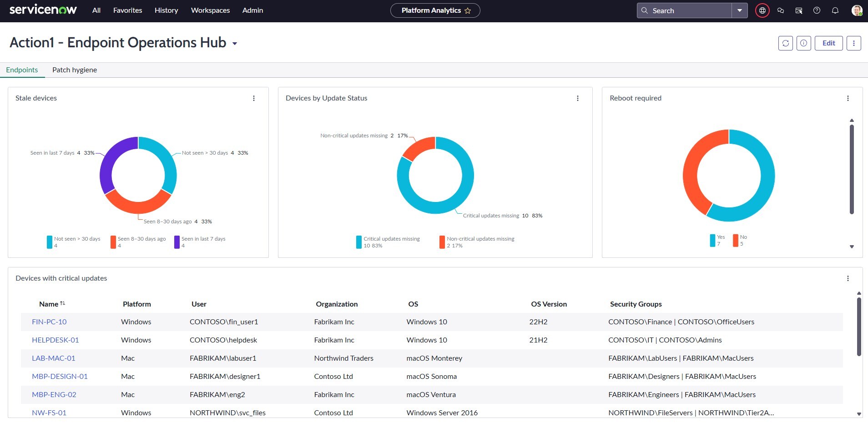Open the dashboard more actions menu
The image size is (868, 423).
tap(854, 43)
